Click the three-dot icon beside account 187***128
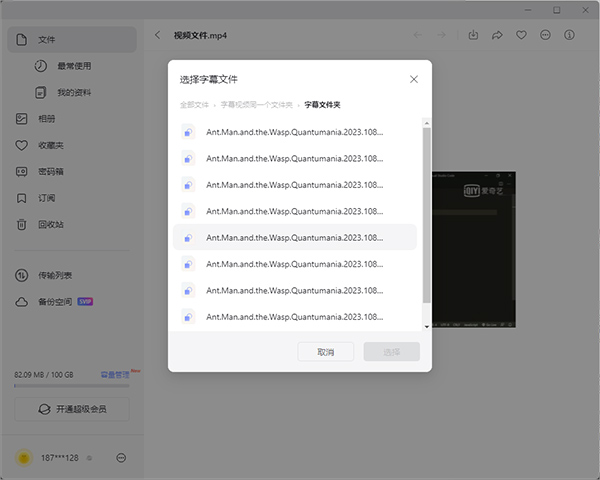 tap(121, 457)
